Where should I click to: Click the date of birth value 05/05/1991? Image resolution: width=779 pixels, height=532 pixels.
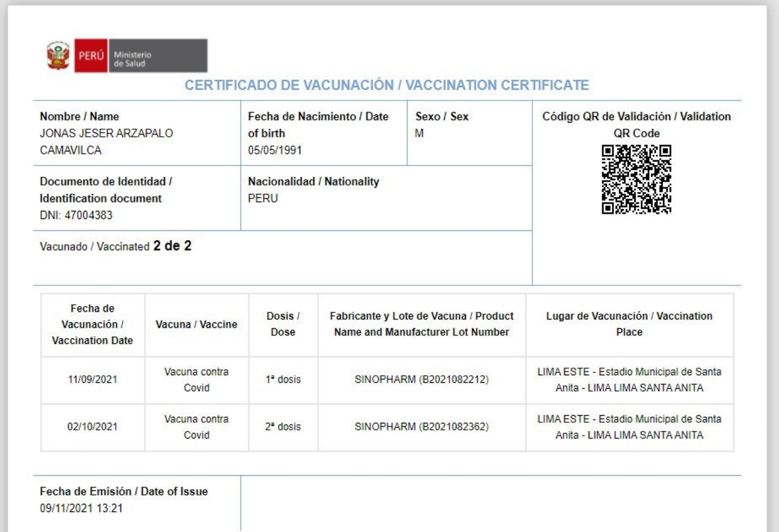(x=275, y=150)
